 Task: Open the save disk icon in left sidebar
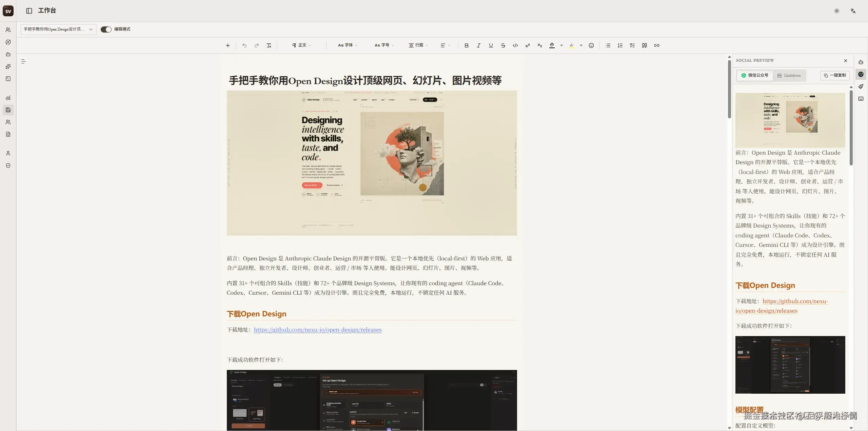(8, 110)
